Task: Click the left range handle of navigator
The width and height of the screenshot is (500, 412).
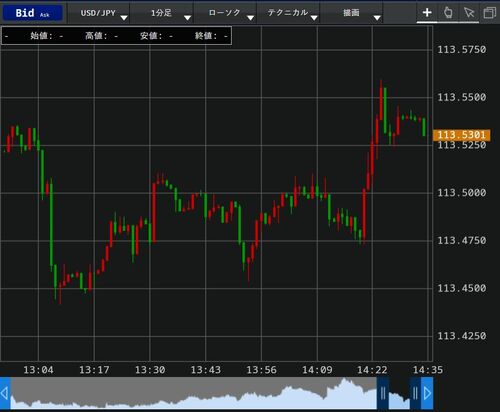Action: coord(383,393)
